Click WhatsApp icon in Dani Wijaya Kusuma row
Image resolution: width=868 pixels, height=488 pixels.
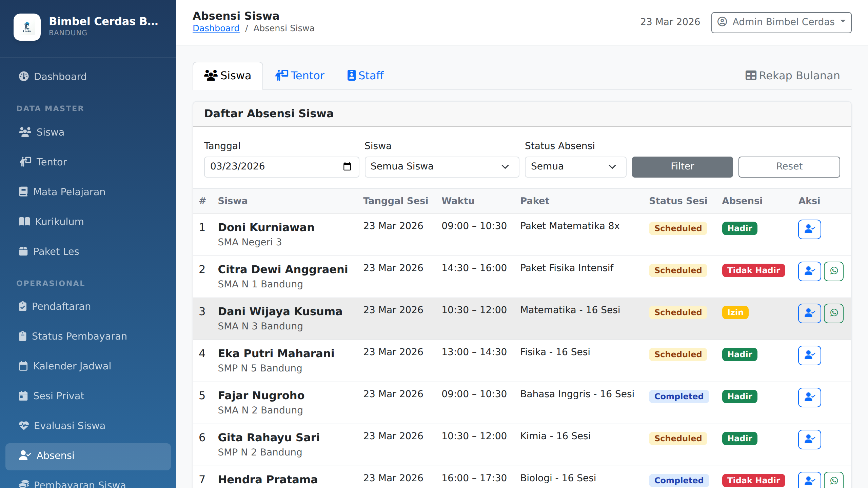coord(834,313)
